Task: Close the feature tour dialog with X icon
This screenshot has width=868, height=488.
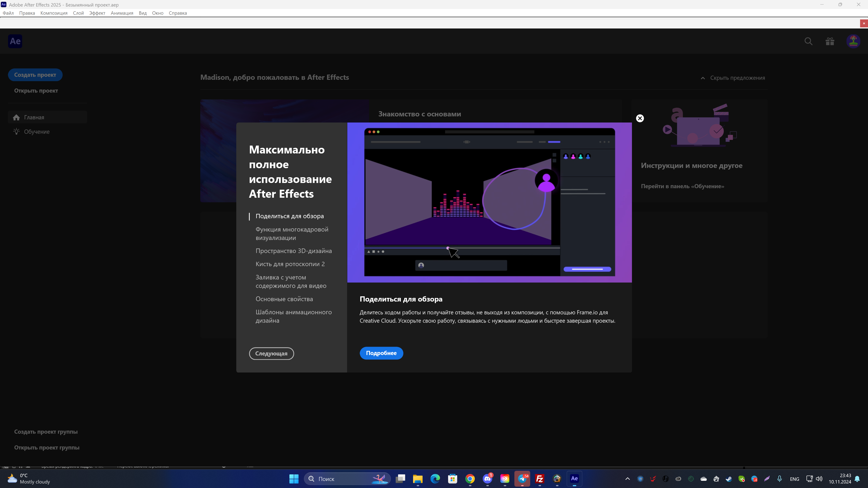Action: 640,118
